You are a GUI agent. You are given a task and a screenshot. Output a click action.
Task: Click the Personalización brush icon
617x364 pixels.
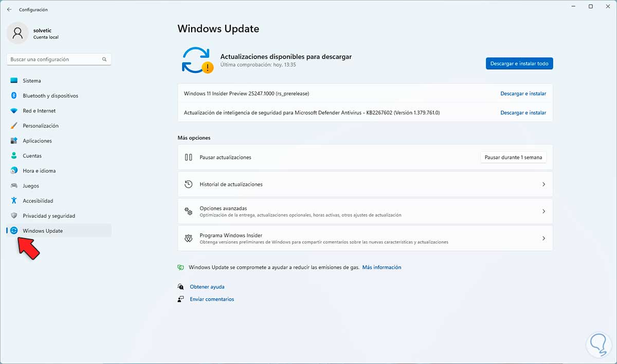pyautogui.click(x=14, y=125)
